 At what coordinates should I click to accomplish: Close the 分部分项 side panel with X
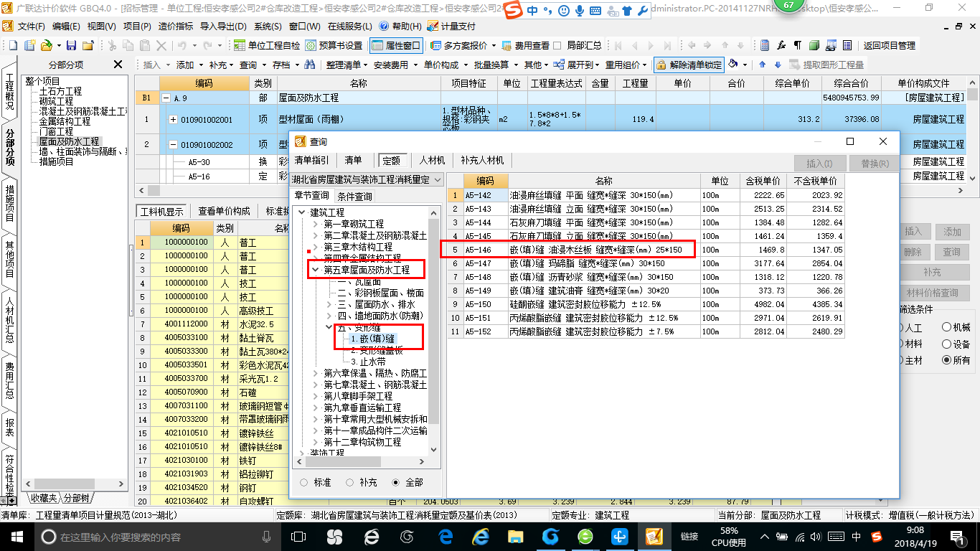[x=118, y=65]
